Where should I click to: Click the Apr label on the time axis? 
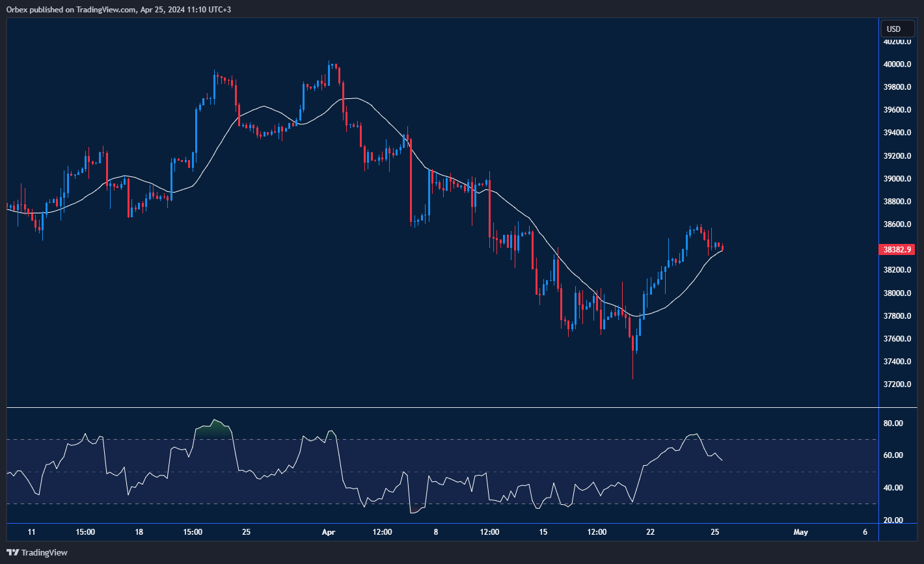click(x=328, y=531)
